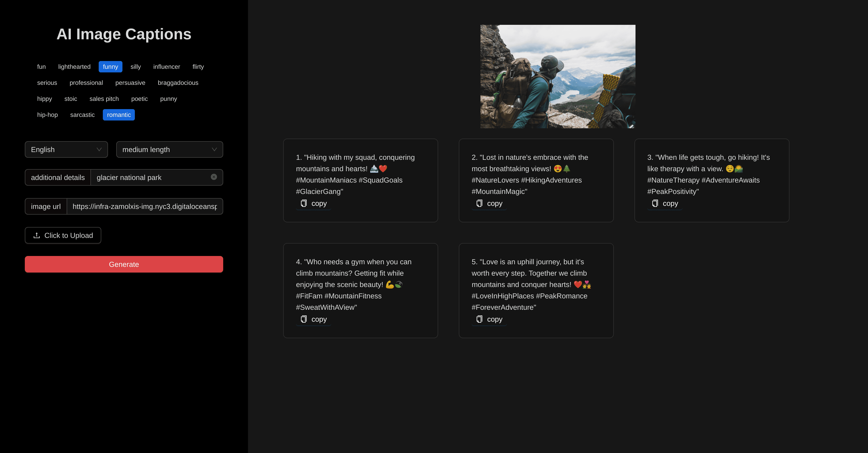Deselect the romantic tone tag
868x453 pixels.
(x=119, y=115)
